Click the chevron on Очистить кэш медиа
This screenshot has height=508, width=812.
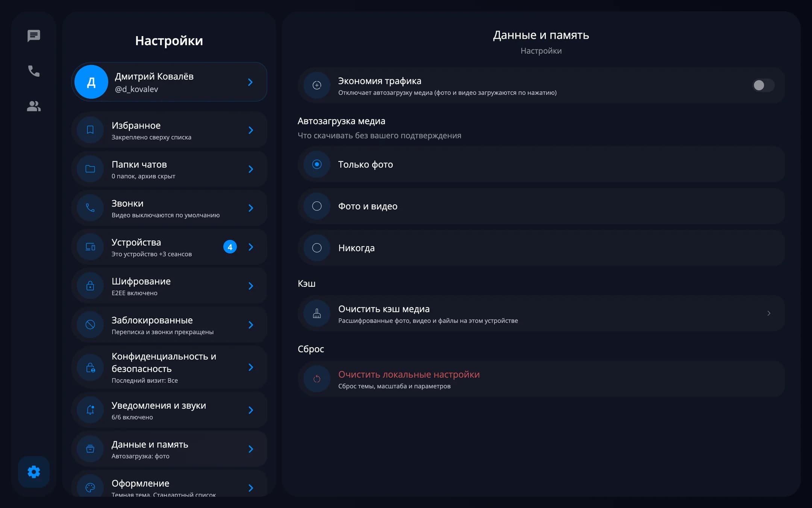769,313
